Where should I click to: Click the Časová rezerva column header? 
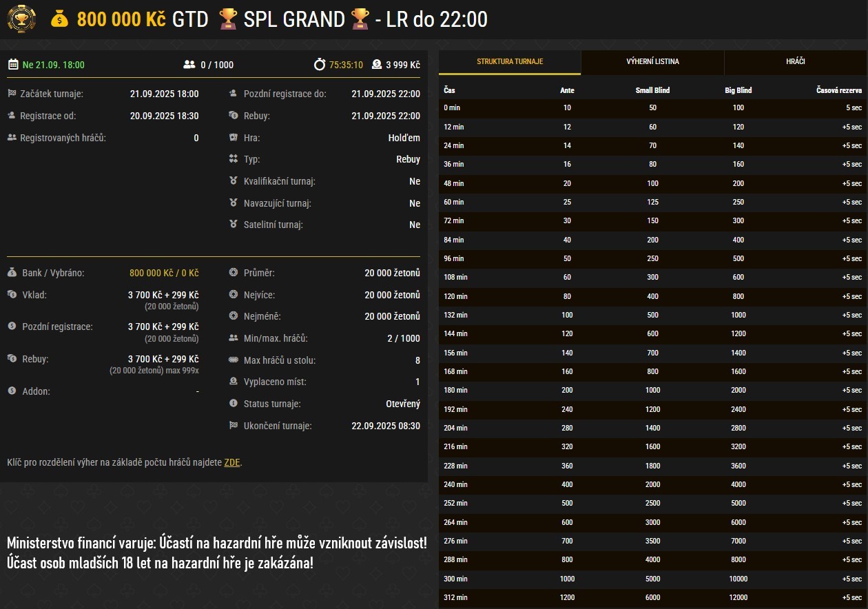tap(838, 90)
